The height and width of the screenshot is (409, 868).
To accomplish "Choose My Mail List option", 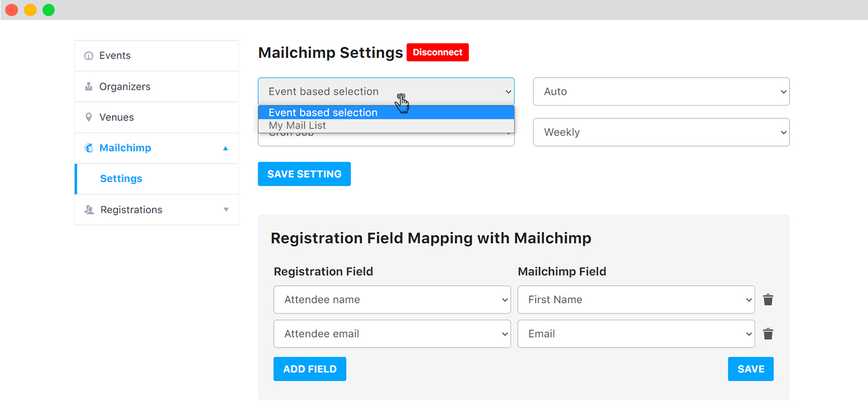I will (x=386, y=126).
